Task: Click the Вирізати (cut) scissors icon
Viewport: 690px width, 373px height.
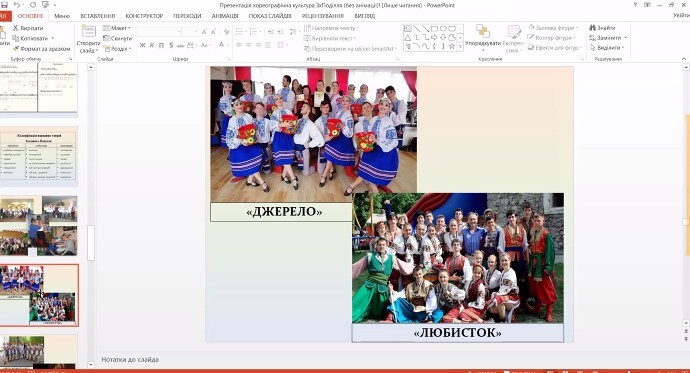Action: coord(16,28)
